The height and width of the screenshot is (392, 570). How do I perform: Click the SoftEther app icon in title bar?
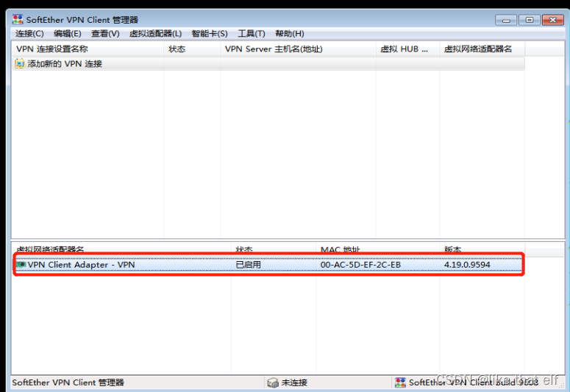[x=18, y=19]
